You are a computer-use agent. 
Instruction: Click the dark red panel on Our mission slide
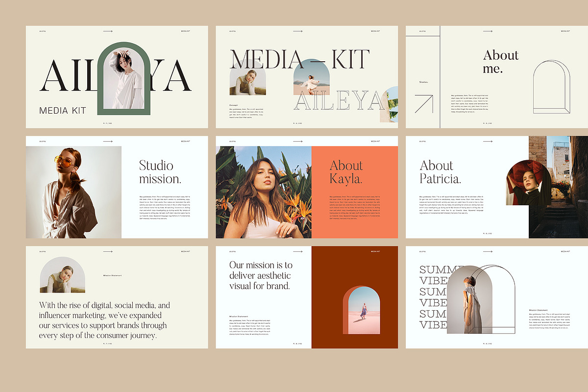(x=355, y=297)
